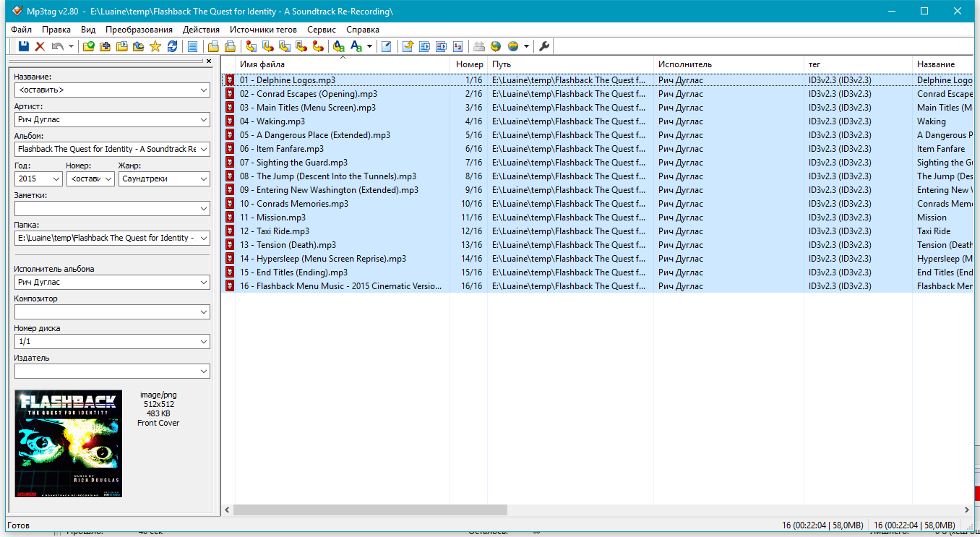Image resolution: width=980 pixels, height=537 pixels.
Task: Refresh file list with blue arrows icon
Action: tap(172, 46)
